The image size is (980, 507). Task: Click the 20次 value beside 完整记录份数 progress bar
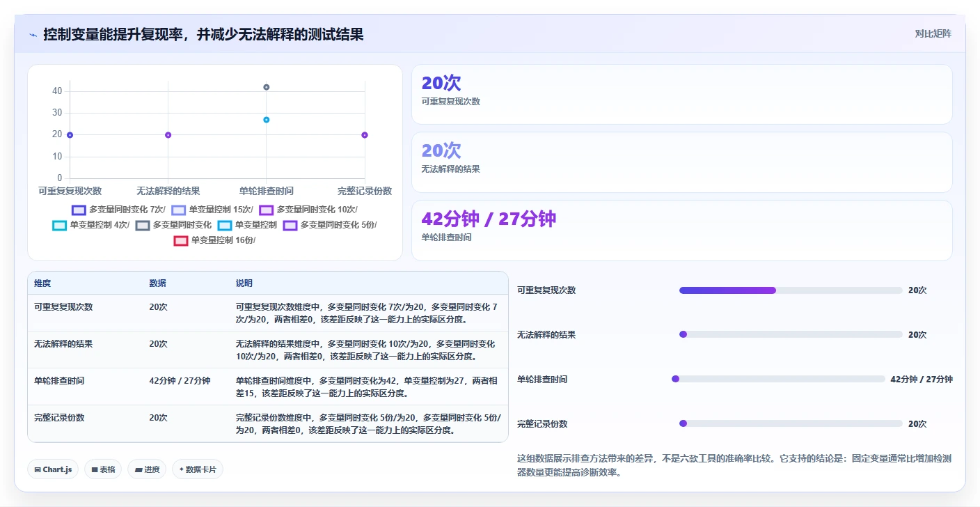917,424
